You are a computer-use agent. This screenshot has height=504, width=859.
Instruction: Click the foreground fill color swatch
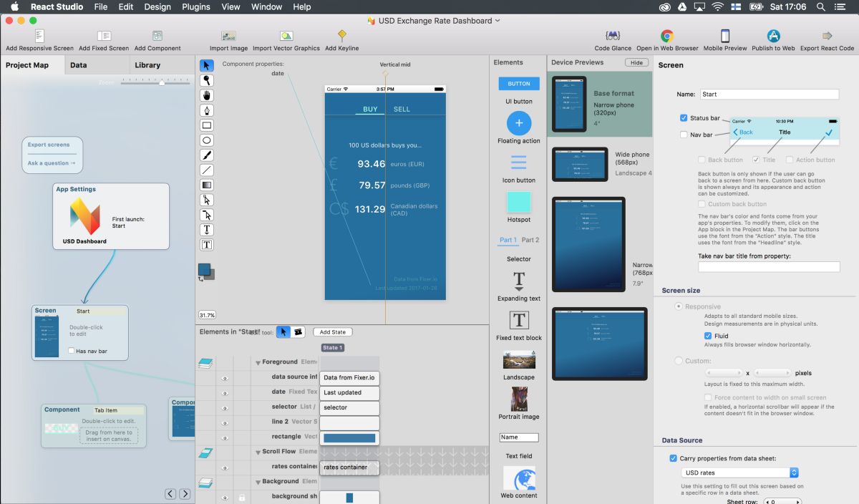click(x=205, y=270)
